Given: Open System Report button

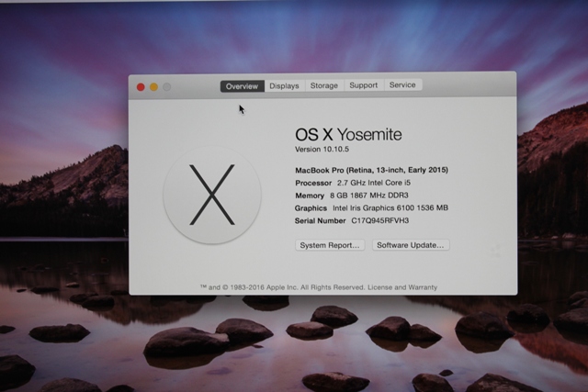Looking at the screenshot, I should [x=330, y=245].
